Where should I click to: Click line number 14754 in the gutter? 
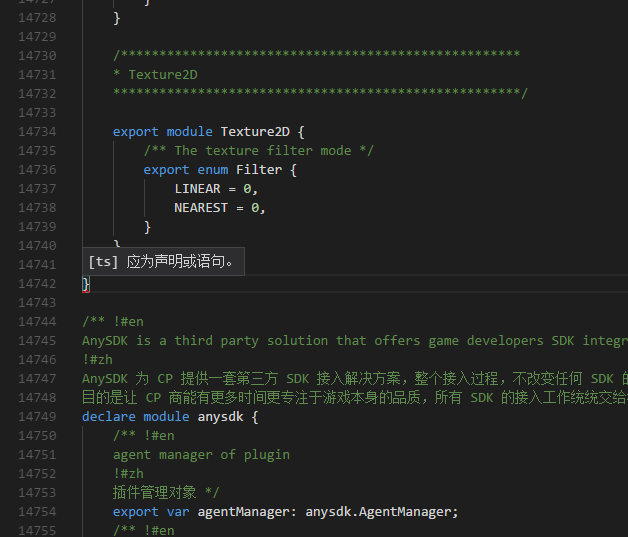point(37,511)
